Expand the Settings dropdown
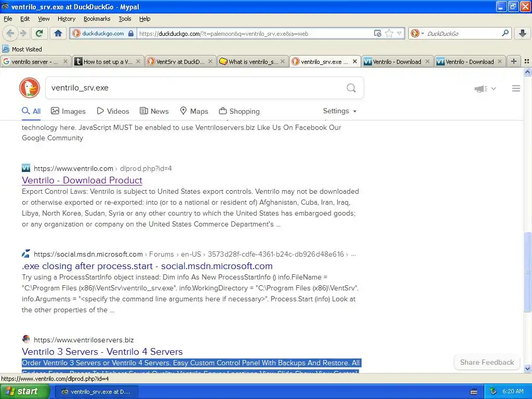Screen dimensions: 532x399 pos(340,111)
